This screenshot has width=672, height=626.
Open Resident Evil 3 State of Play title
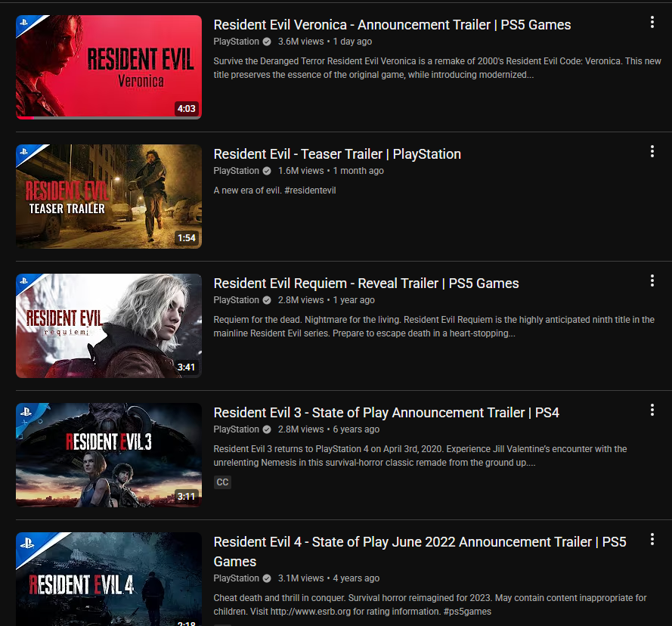(x=386, y=413)
